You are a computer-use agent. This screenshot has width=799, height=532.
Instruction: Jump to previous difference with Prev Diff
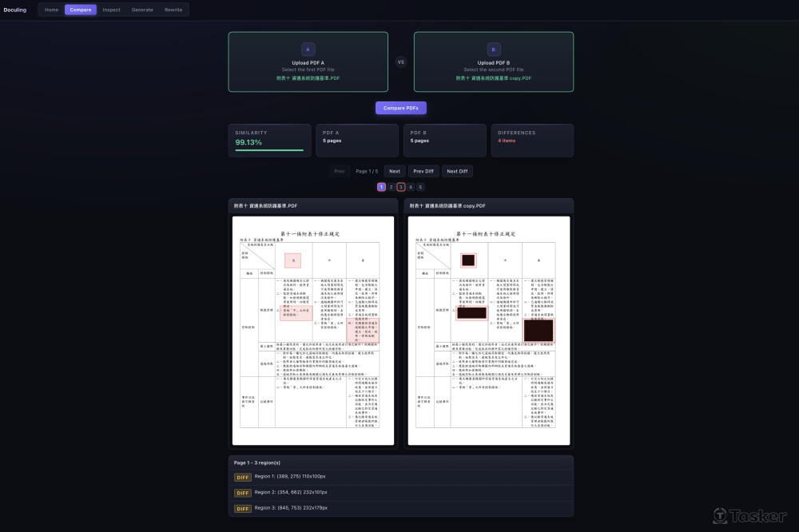point(423,171)
